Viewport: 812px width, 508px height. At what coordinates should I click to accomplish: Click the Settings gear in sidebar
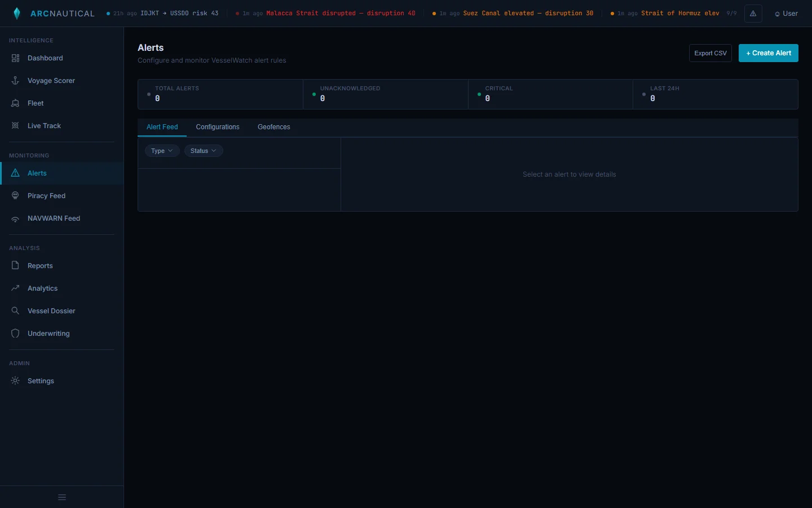(x=15, y=381)
